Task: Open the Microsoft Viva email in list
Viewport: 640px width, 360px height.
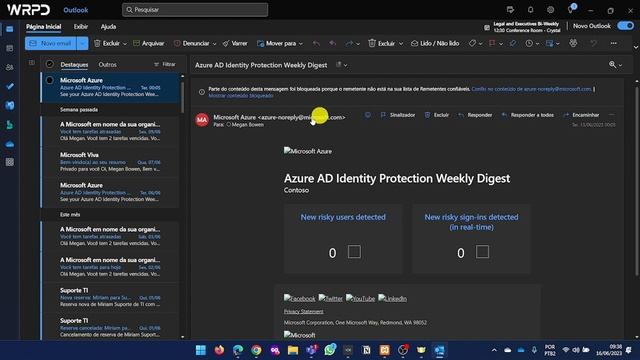Action: pyautogui.click(x=110, y=162)
